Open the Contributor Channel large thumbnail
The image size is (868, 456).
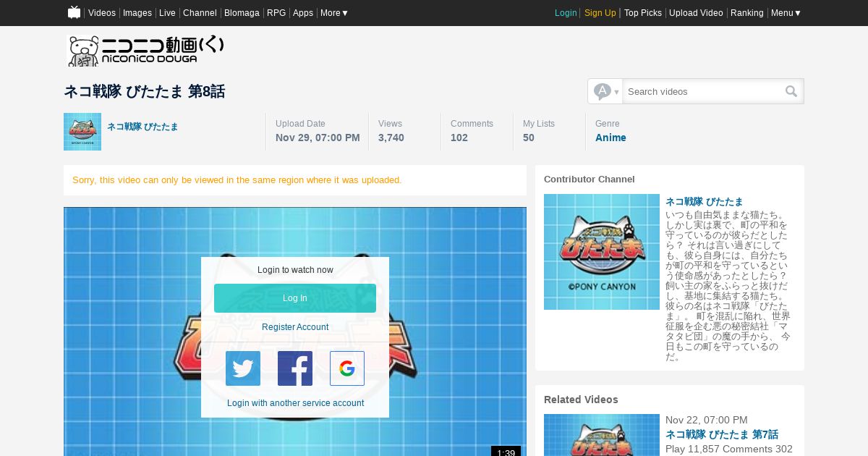tap(602, 252)
